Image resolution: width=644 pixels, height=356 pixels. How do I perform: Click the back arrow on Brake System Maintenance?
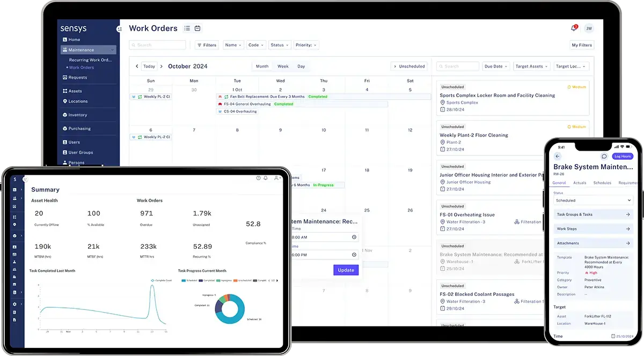(557, 157)
